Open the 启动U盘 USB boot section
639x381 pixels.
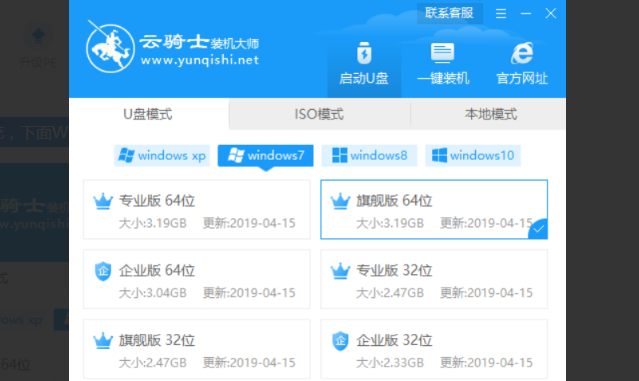click(364, 64)
